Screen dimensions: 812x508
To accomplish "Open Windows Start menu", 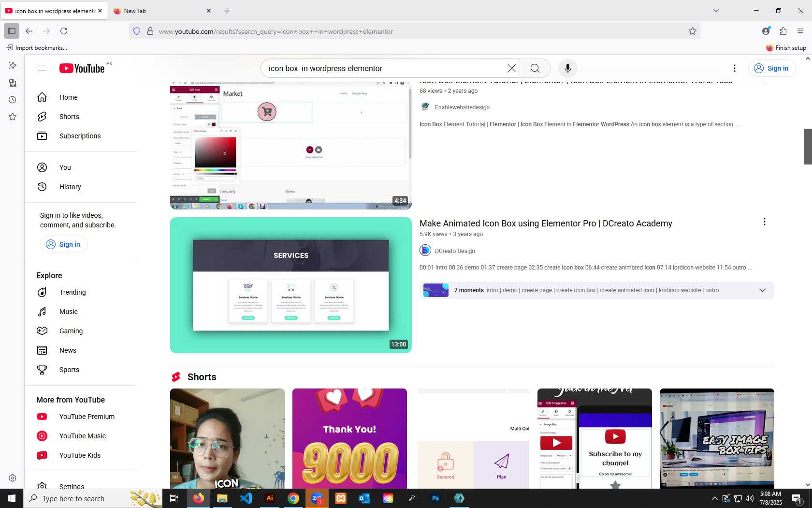I will 12,498.
